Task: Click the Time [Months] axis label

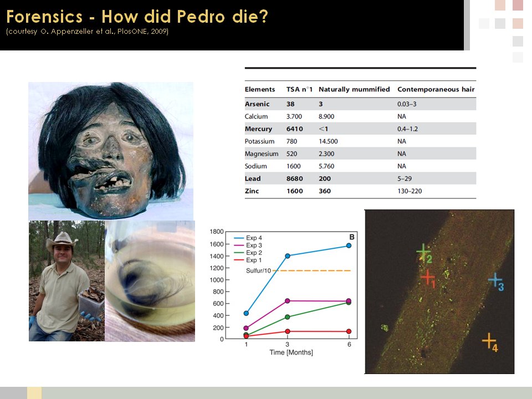Action: (291, 352)
